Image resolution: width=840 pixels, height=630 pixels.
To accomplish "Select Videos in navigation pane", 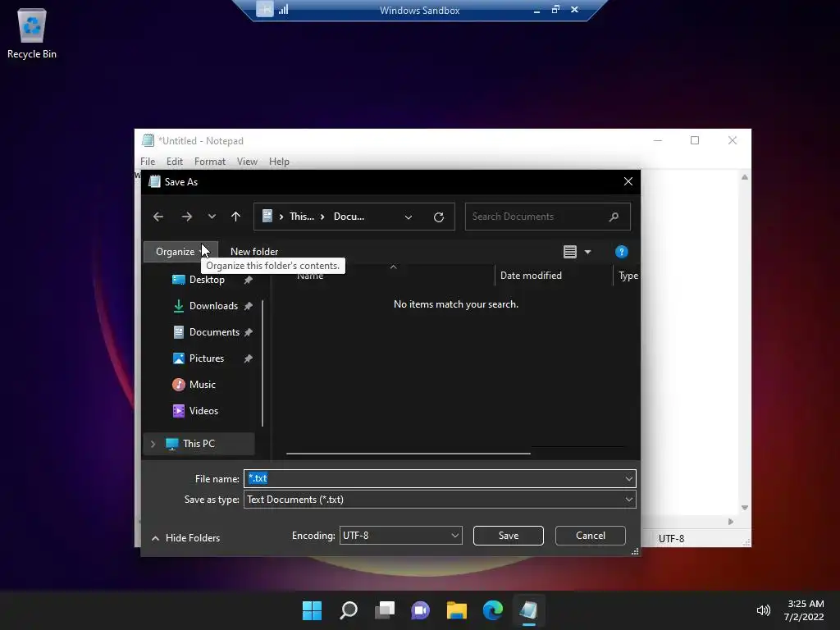I will (x=203, y=411).
